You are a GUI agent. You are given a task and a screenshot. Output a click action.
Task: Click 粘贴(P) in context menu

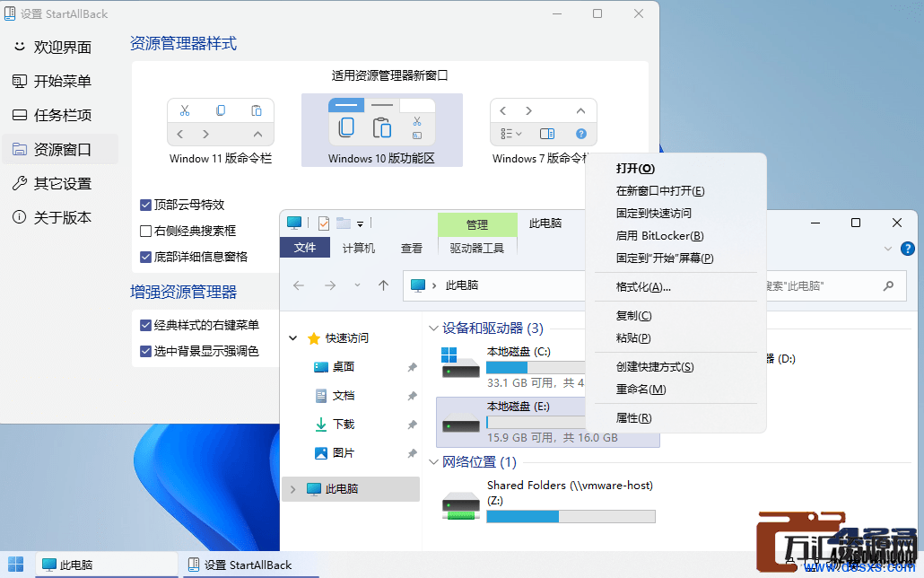coord(676,338)
